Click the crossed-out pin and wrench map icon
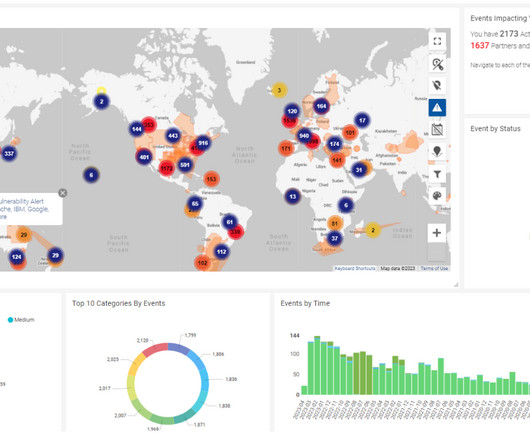 click(x=437, y=64)
